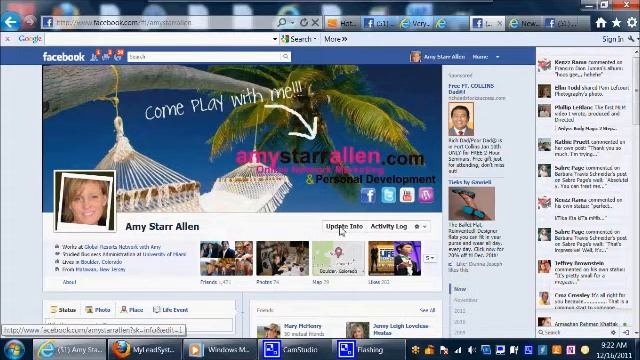Click the Google toolbar wrench icon
Image resolution: width=640 pixels, height=360 pixels.
(631, 39)
